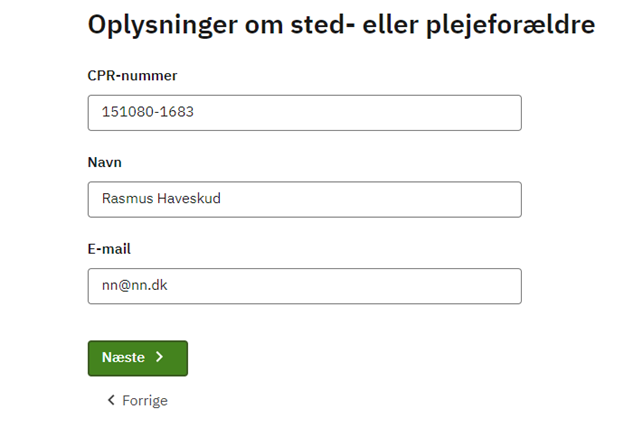Focus the Navn input field
This screenshot has height=446, width=643.
point(305,200)
